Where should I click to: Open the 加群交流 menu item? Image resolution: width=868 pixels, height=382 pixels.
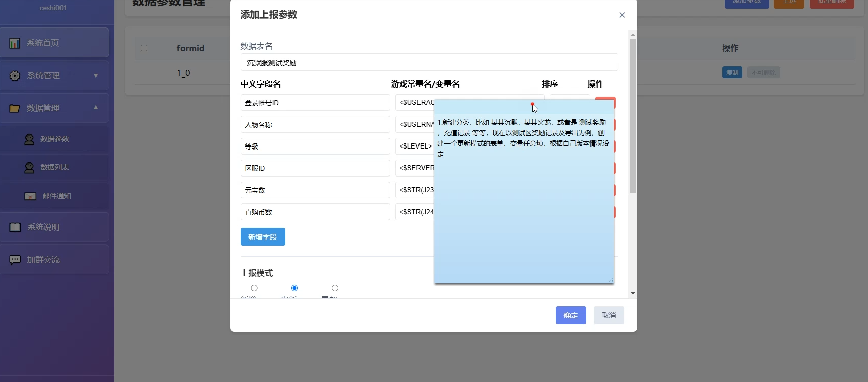coord(54,260)
